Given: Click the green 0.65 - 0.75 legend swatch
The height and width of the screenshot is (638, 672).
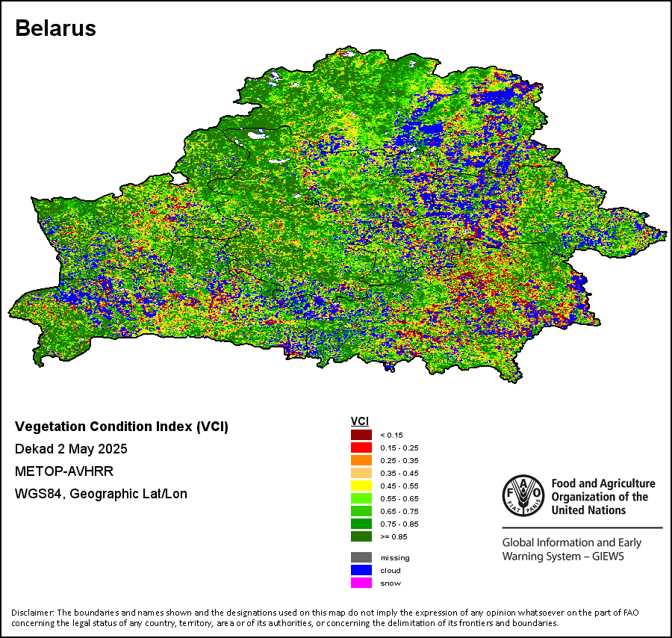Looking at the screenshot, I should pyautogui.click(x=361, y=511).
